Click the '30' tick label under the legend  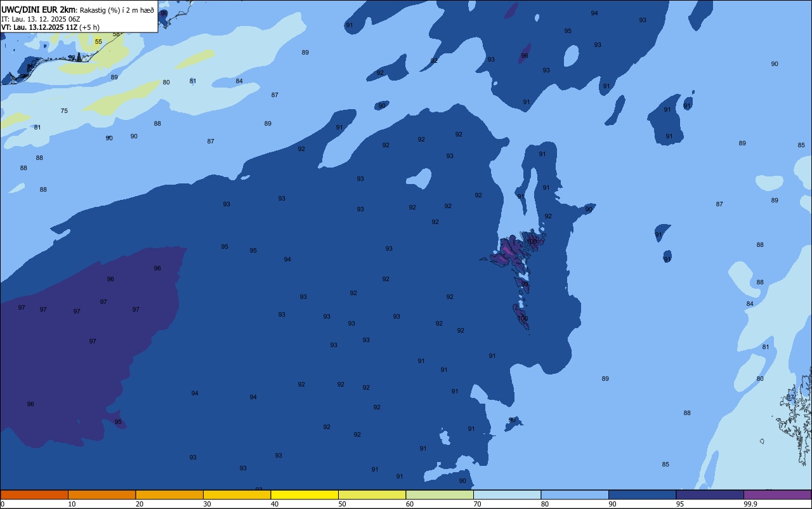(x=207, y=504)
